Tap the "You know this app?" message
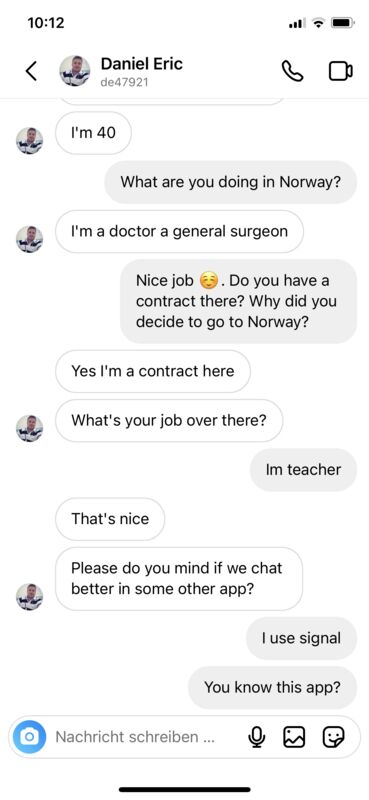 click(273, 687)
